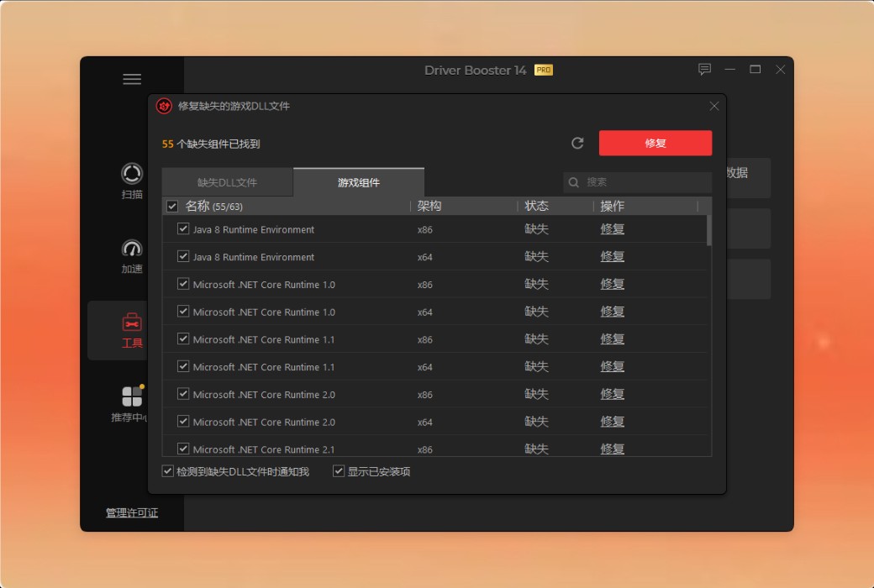Click the 搜索 search input field
Image resolution: width=874 pixels, height=588 pixels.
(x=637, y=182)
